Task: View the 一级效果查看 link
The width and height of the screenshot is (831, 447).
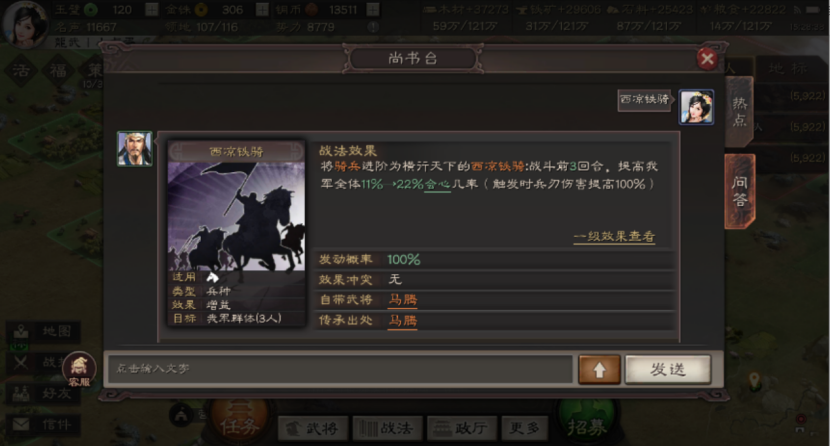Action: (x=614, y=236)
